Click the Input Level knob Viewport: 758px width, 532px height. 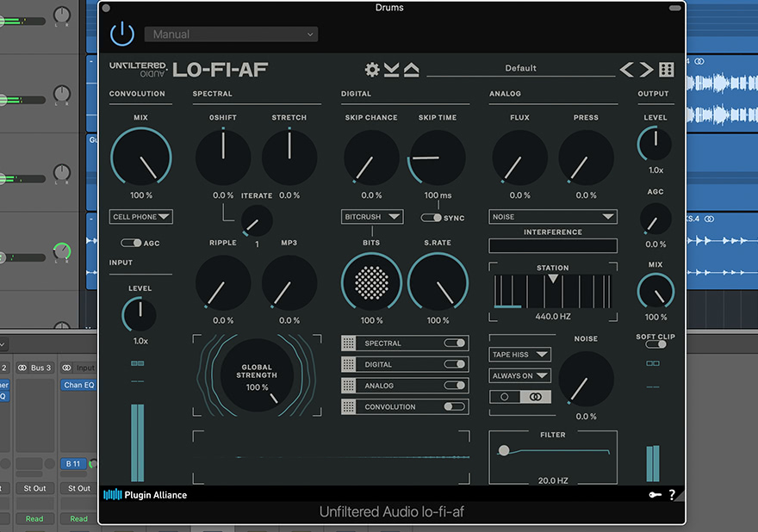[140, 314]
